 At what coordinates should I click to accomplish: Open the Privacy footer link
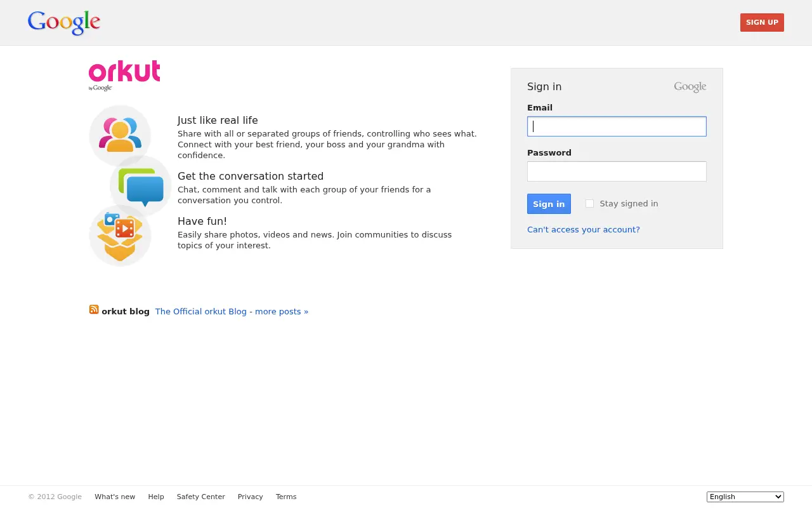(x=250, y=497)
